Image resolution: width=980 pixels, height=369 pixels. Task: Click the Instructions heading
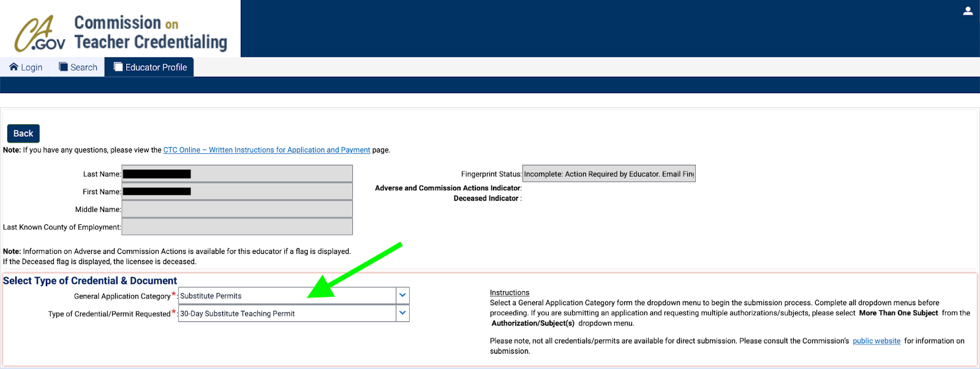[x=510, y=292]
